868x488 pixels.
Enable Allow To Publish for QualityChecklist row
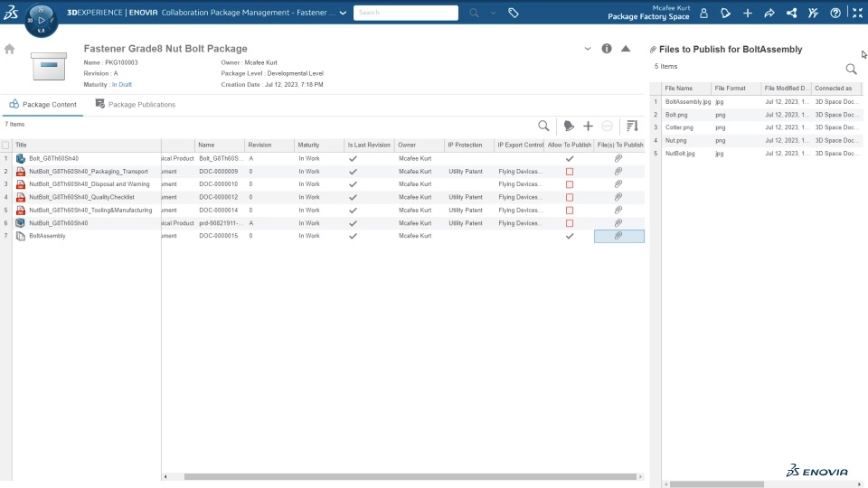click(570, 197)
